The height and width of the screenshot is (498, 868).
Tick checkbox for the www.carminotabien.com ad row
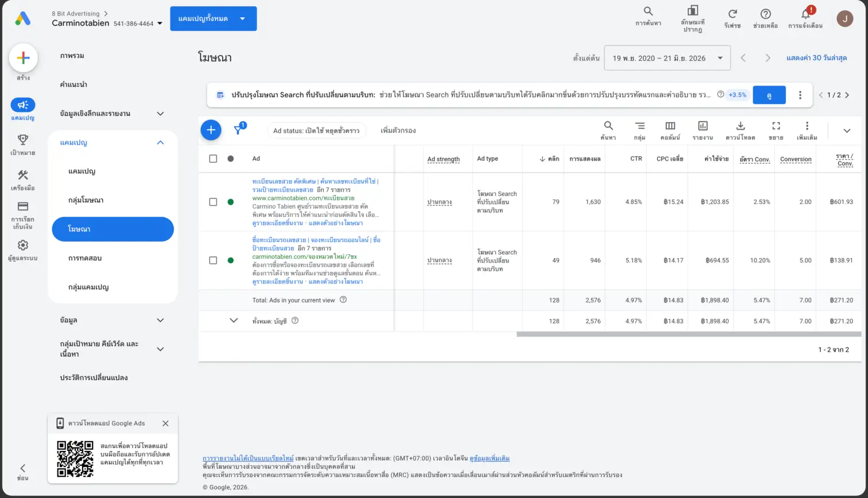213,202
